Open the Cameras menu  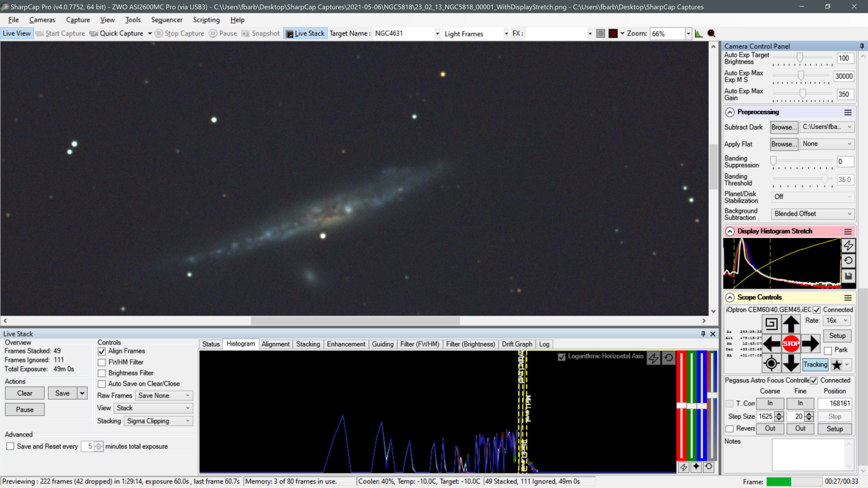point(42,20)
